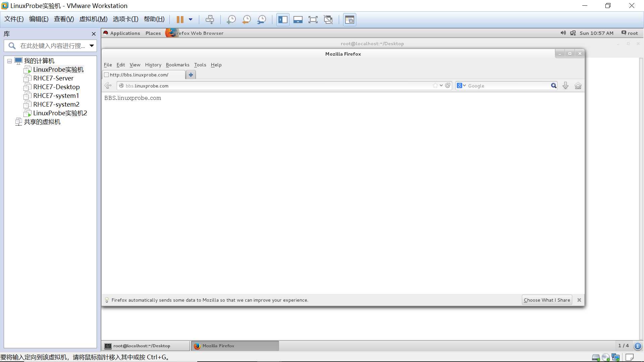
Task: Select RHCE7-system2 virtual machine
Action: 56,104
